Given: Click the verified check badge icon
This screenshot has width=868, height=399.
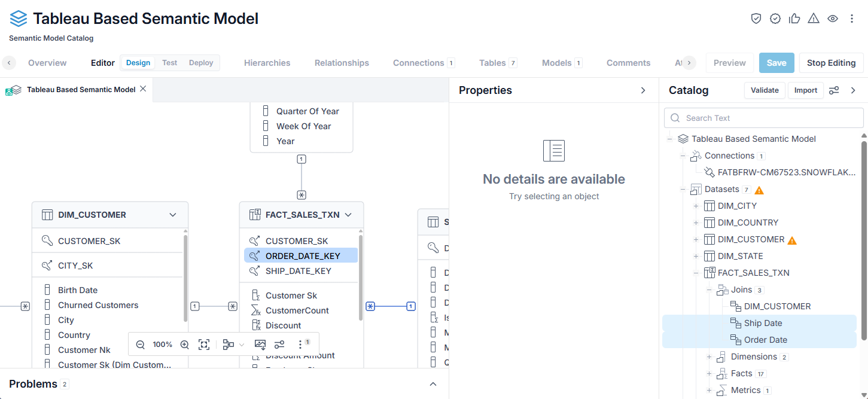Looking at the screenshot, I should point(775,19).
